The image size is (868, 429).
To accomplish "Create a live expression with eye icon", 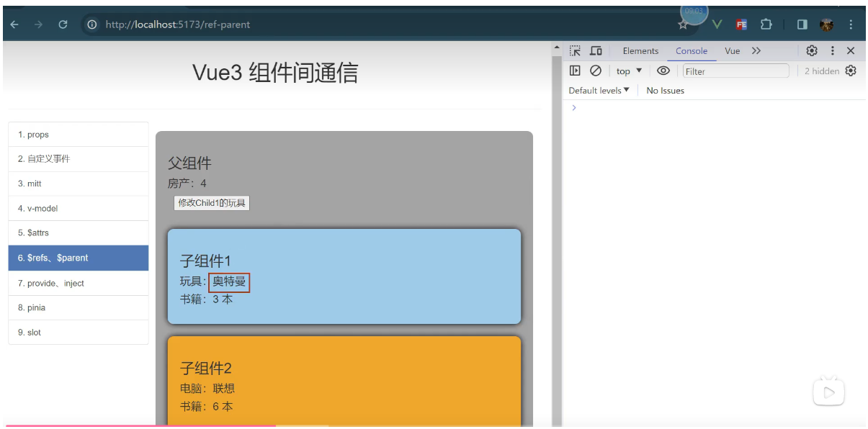I will click(x=663, y=71).
